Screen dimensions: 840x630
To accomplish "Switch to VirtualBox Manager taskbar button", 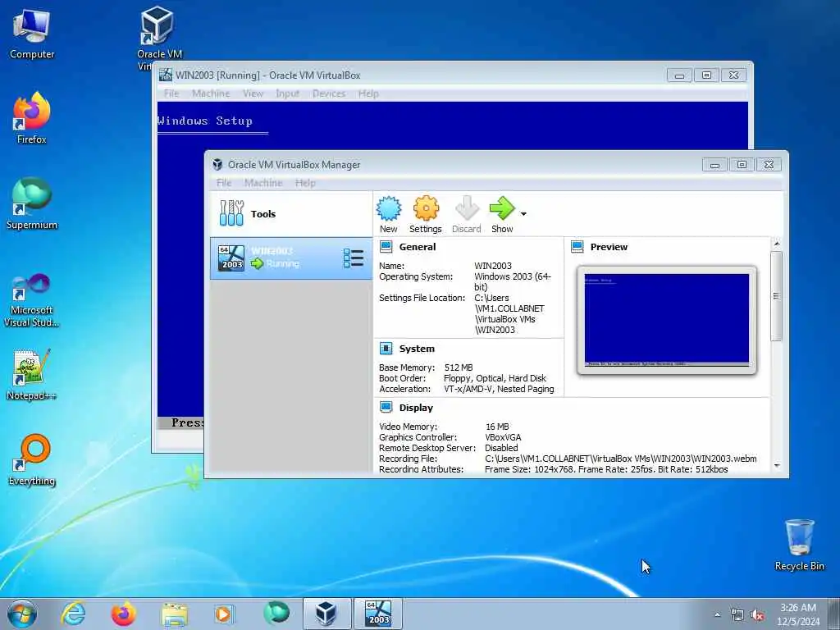I will [326, 614].
